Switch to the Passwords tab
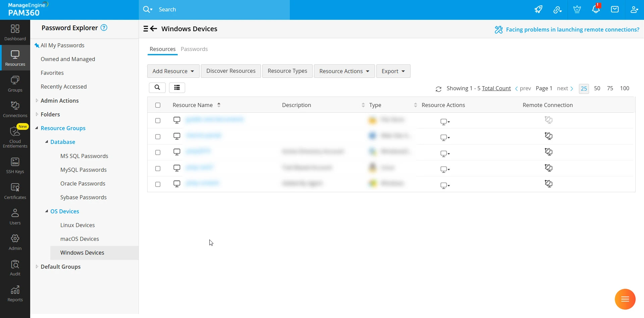This screenshot has height=318, width=644. (x=194, y=49)
